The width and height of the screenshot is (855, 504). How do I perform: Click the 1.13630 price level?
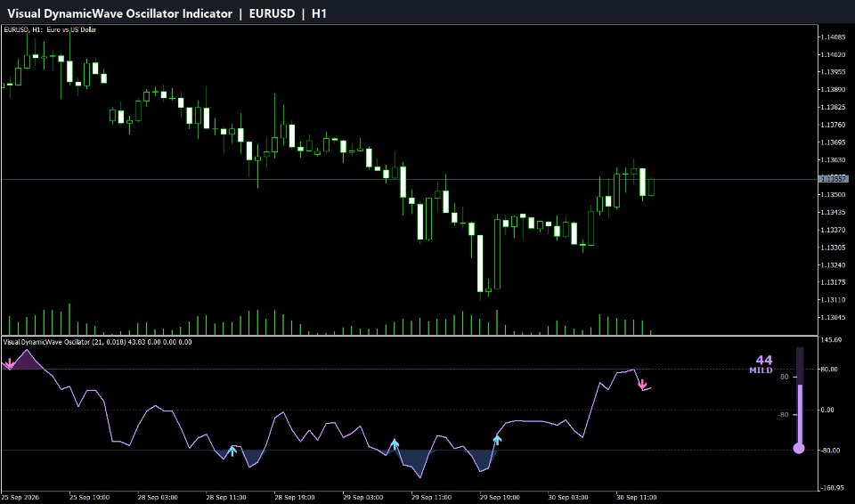point(834,159)
